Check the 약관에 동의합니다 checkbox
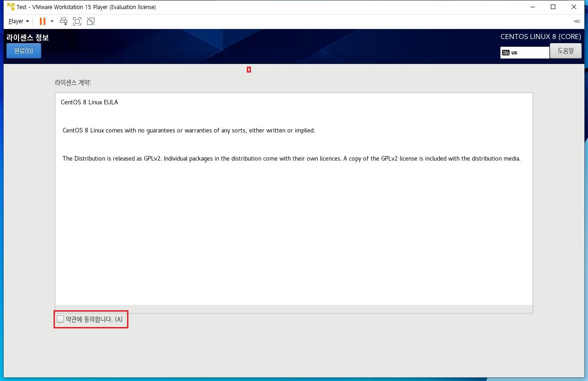The height and width of the screenshot is (381, 588). click(x=60, y=319)
